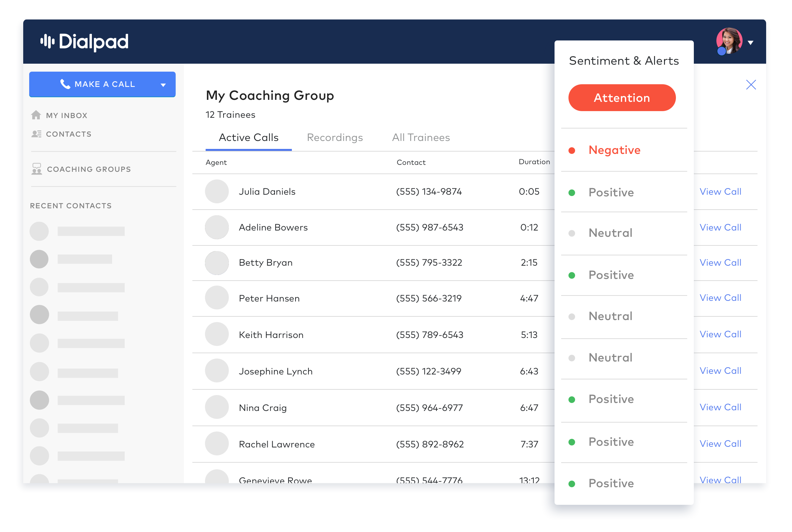This screenshot has width=792, height=532.
Task: Open the profile avatar menu
Action: pyautogui.click(x=729, y=41)
